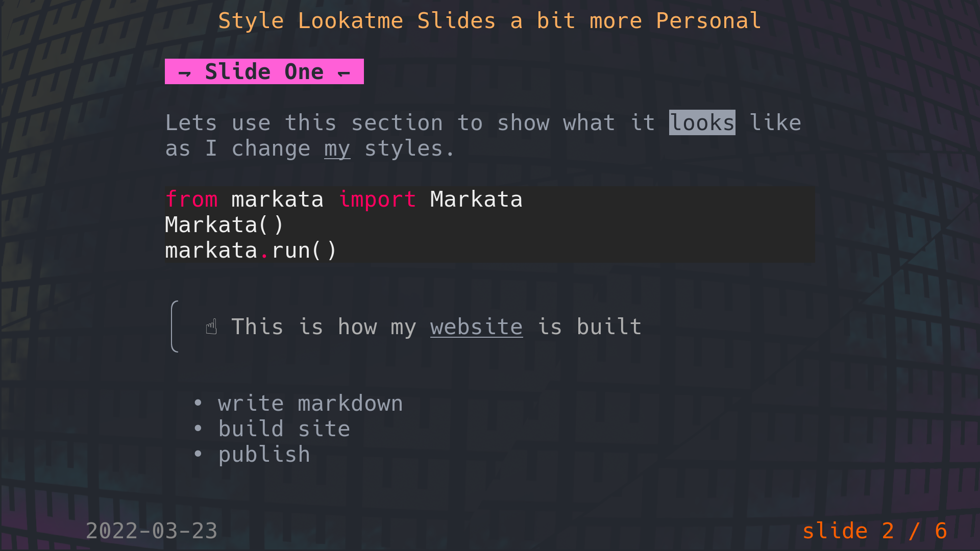Click the "from" keyword in the code block
The width and height of the screenshot is (980, 551).
[191, 199]
